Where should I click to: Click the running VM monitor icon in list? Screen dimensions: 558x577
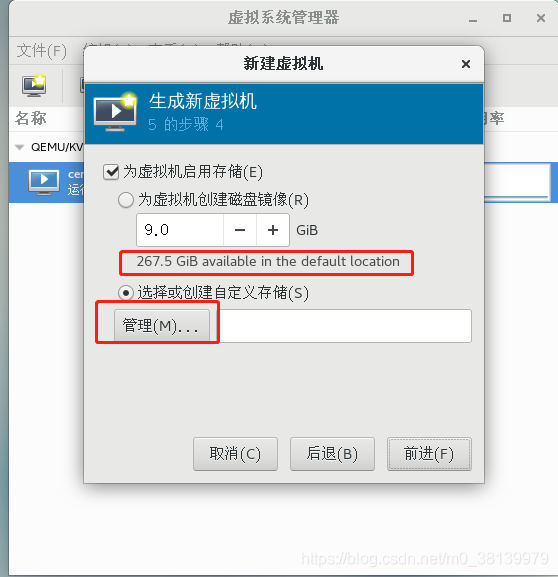tap(44, 182)
